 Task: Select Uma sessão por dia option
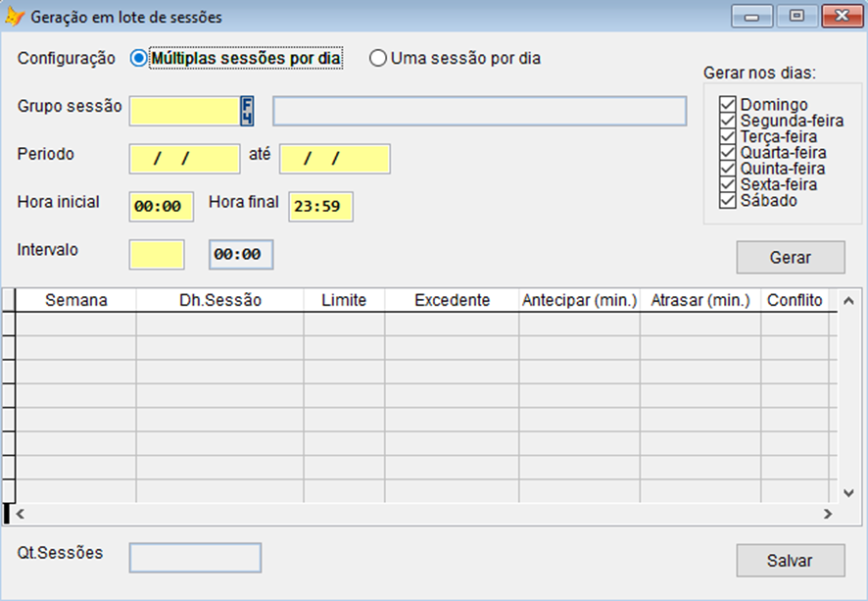378,59
